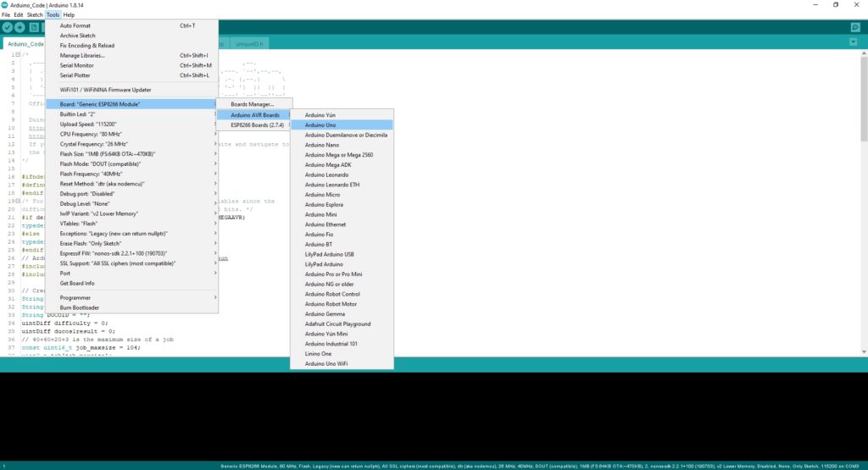Image resolution: width=868 pixels, height=470 pixels.
Task: Expand the Flash Mode "DOUT (compatible)" submenu
Action: [131, 163]
